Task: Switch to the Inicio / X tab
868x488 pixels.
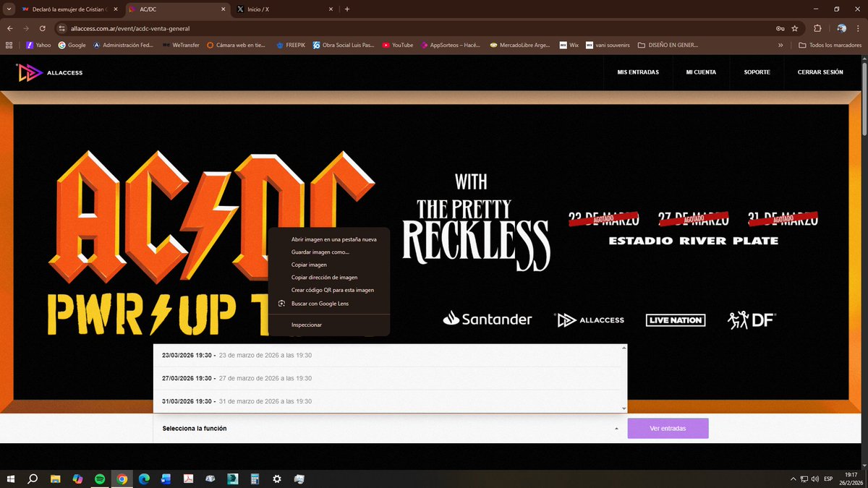Action: tap(285, 9)
